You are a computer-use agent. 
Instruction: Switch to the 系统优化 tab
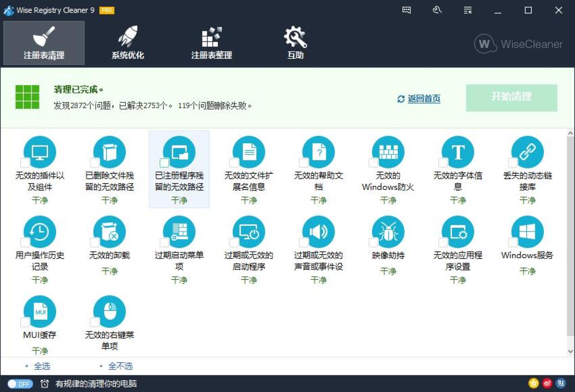pyautogui.click(x=128, y=43)
